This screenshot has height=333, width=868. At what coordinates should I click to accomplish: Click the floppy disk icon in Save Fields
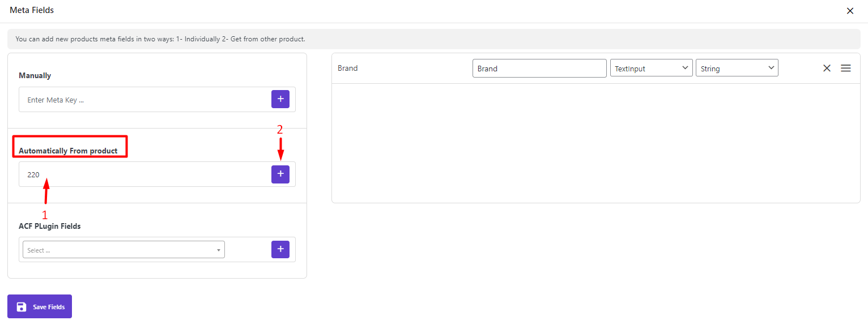click(22, 307)
